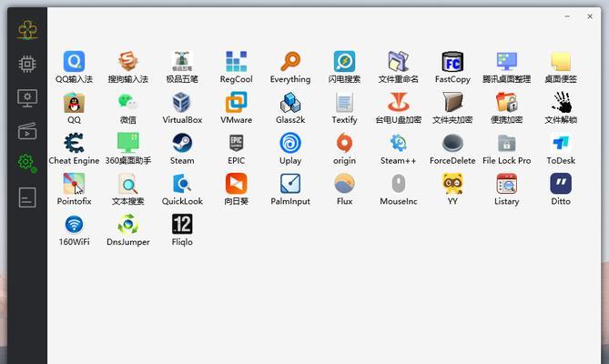609x364 pixels.
Task: Switch to the monitor settings sidebar tab
Action: pyautogui.click(x=27, y=98)
